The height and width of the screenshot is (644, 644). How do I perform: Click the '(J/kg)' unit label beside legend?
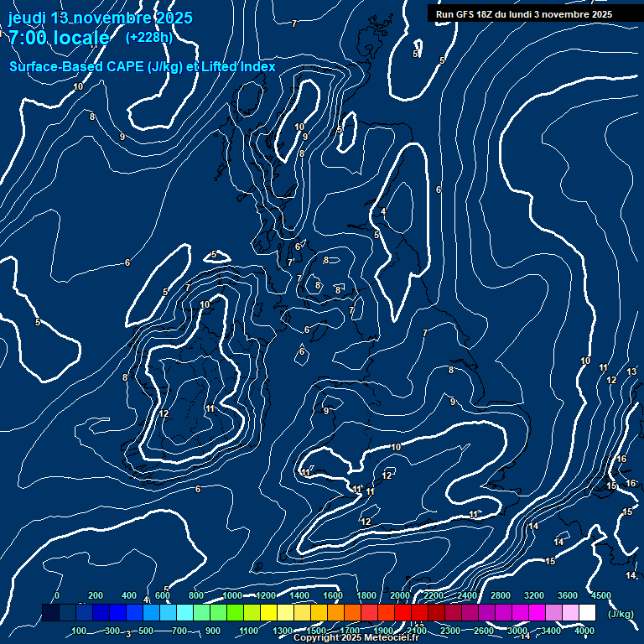[621, 613]
